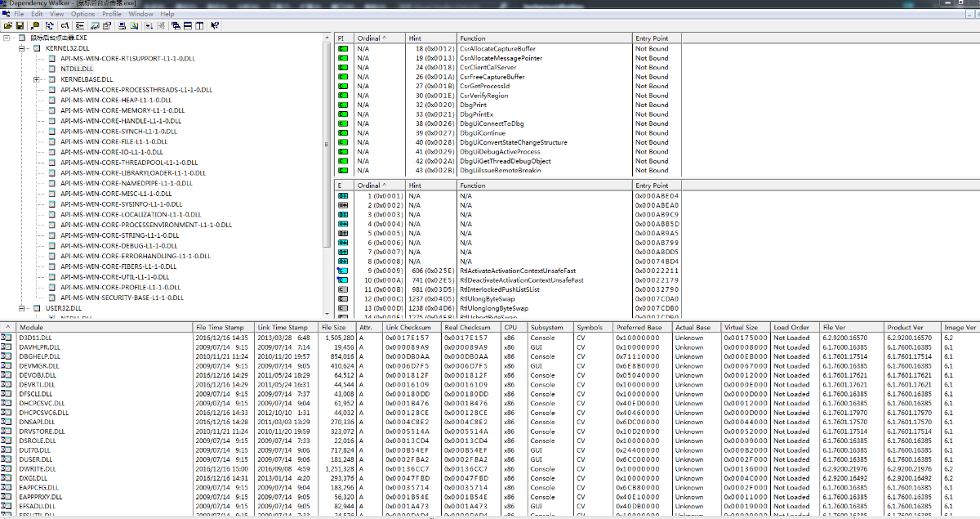Sort modules by File Size column header
The width and height of the screenshot is (980, 519).
click(x=338, y=328)
